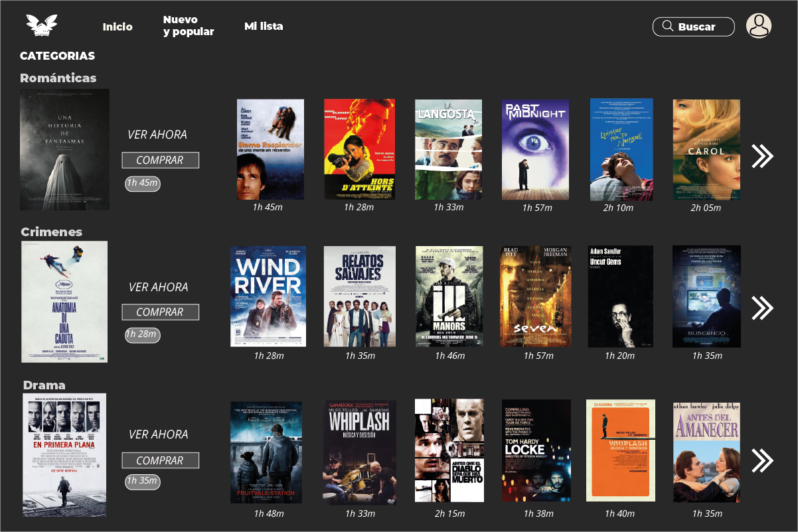798x532 pixels.
Task: Select La Langosta movie poster
Action: (x=449, y=149)
